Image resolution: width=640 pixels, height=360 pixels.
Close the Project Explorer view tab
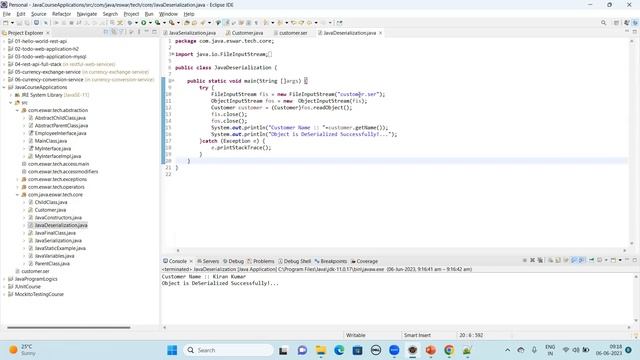point(48,33)
